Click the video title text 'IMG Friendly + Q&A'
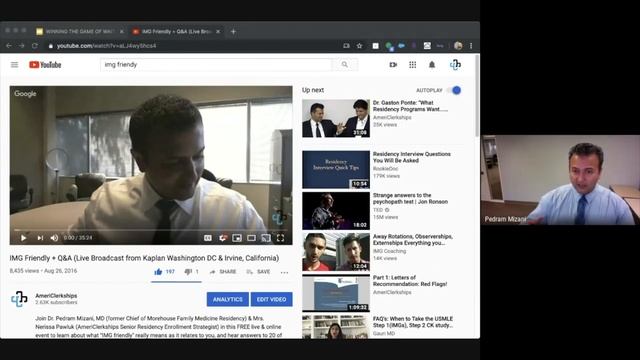 click(x=144, y=258)
